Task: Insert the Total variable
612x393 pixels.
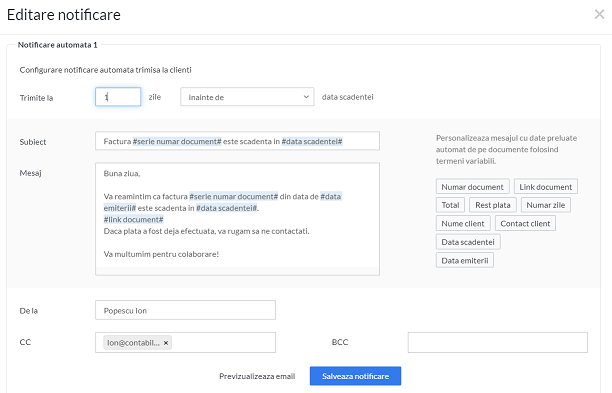Action: coord(450,205)
